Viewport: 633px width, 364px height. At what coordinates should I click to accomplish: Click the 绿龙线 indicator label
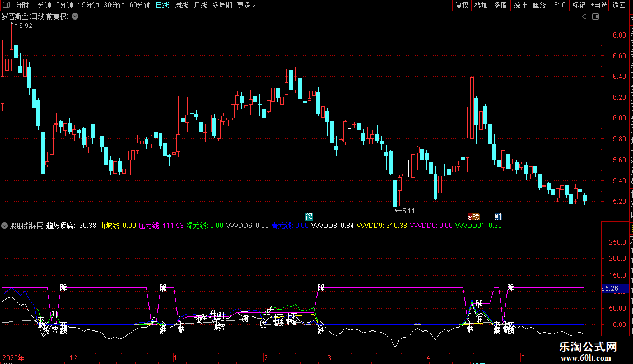click(x=204, y=226)
